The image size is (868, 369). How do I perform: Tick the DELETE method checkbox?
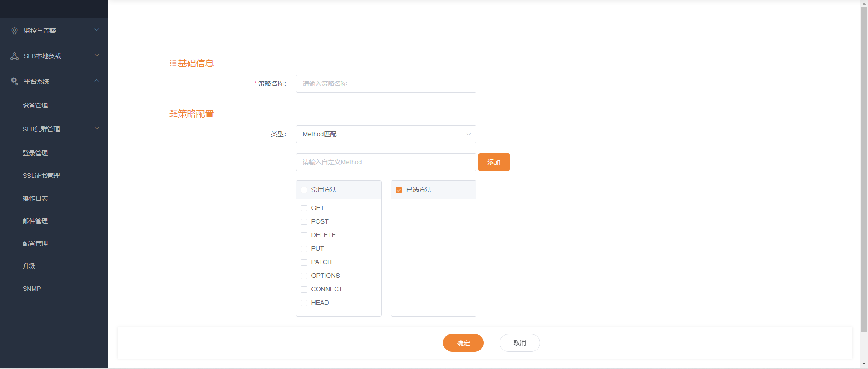point(304,235)
